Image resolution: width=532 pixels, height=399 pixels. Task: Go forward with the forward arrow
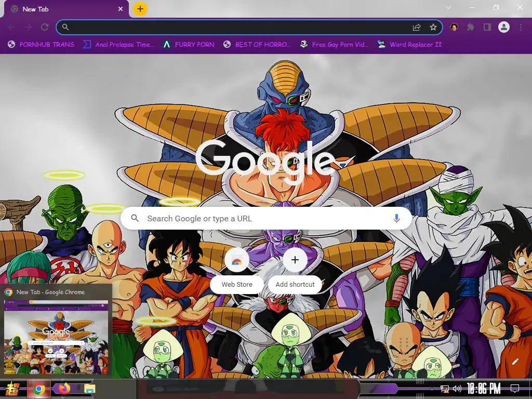28,27
